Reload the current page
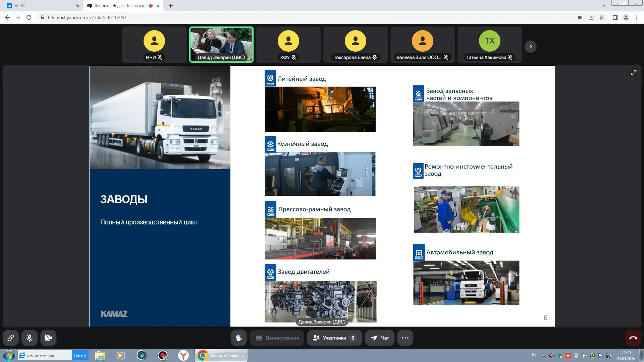Viewport: 644px width, 362px height. pyautogui.click(x=29, y=17)
